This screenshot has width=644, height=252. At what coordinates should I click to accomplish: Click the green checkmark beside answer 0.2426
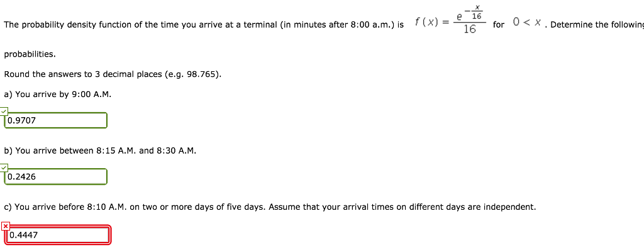[4, 168]
